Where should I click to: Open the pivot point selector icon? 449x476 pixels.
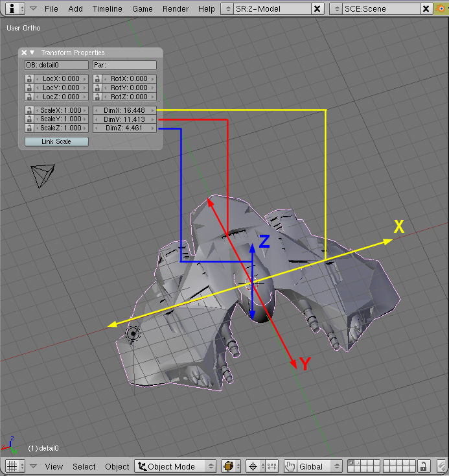pos(254,466)
